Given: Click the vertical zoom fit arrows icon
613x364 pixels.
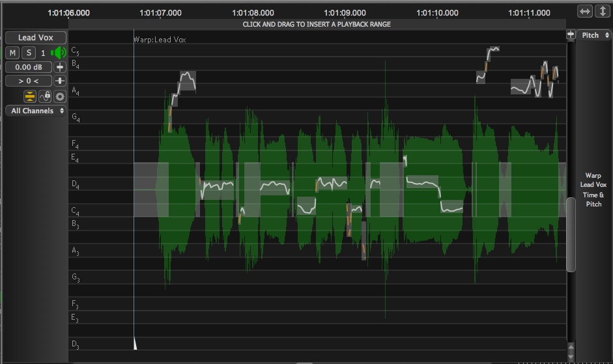Looking at the screenshot, I should [603, 12].
